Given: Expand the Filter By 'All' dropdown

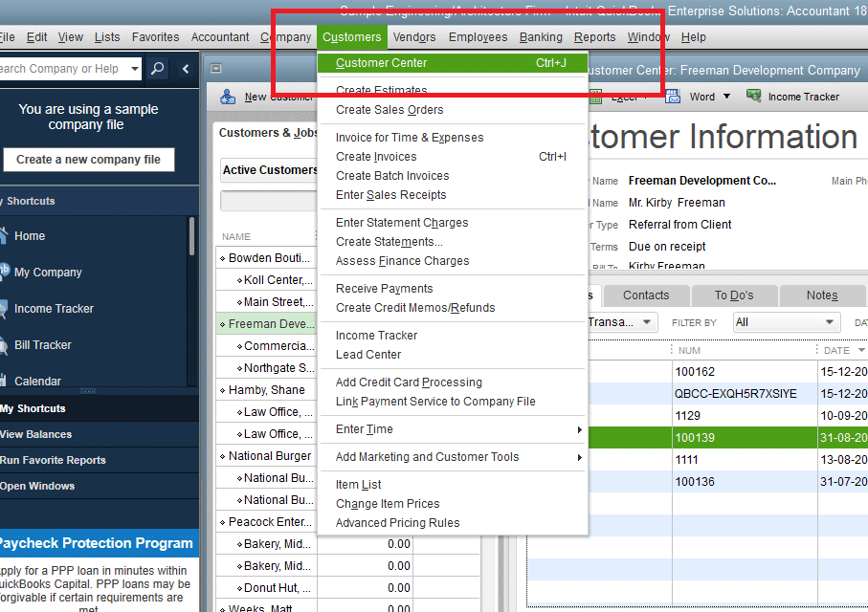Looking at the screenshot, I should click(x=830, y=323).
